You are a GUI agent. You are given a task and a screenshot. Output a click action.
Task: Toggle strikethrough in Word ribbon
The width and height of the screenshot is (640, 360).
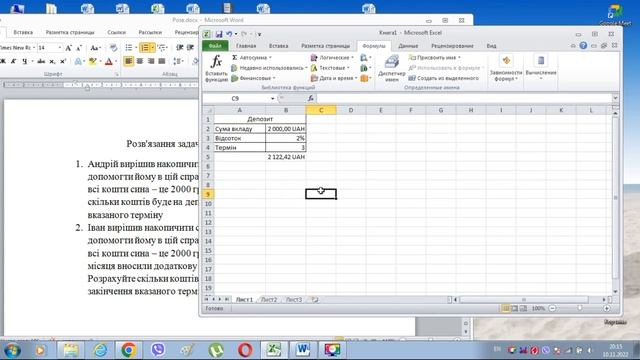coord(41,61)
